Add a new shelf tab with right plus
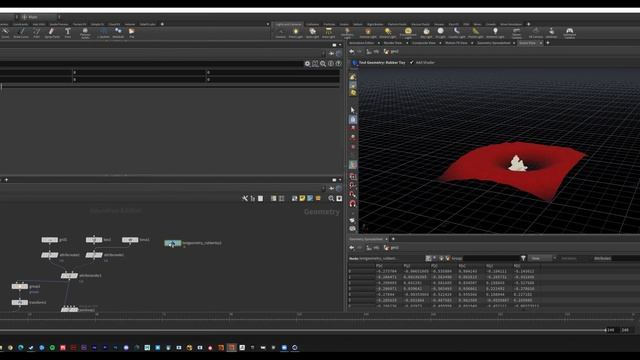 pyautogui.click(x=528, y=24)
